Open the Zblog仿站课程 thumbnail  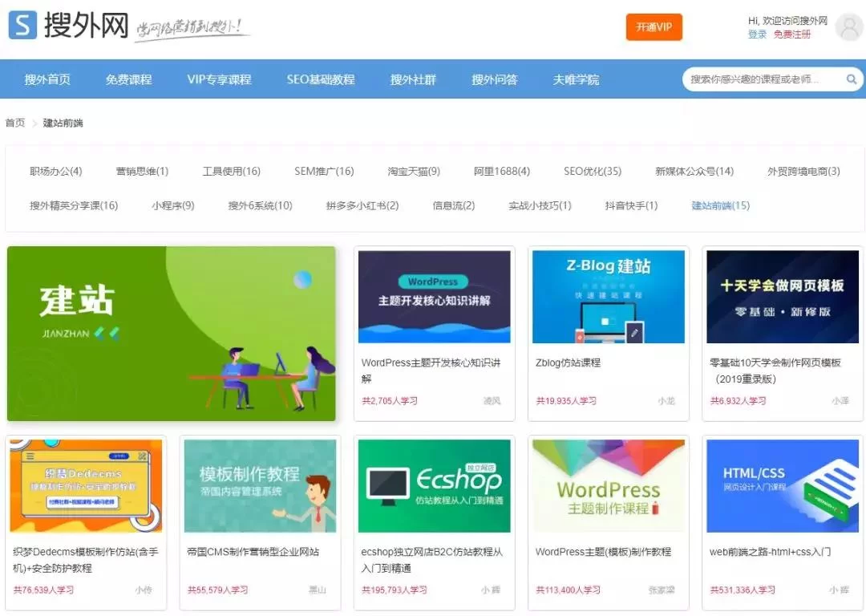pos(607,298)
